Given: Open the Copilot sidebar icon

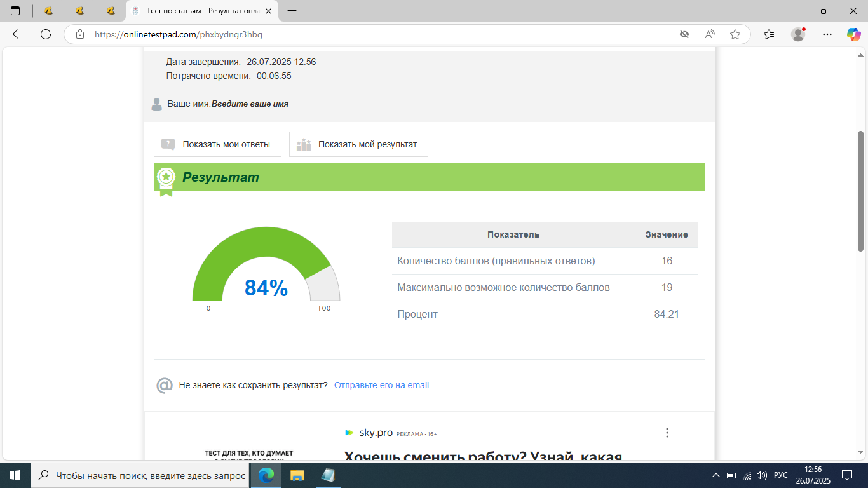Looking at the screenshot, I should [x=854, y=34].
